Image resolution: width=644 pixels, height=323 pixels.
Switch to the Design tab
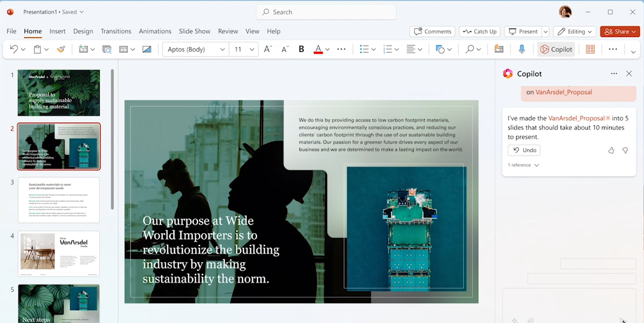[x=83, y=31]
